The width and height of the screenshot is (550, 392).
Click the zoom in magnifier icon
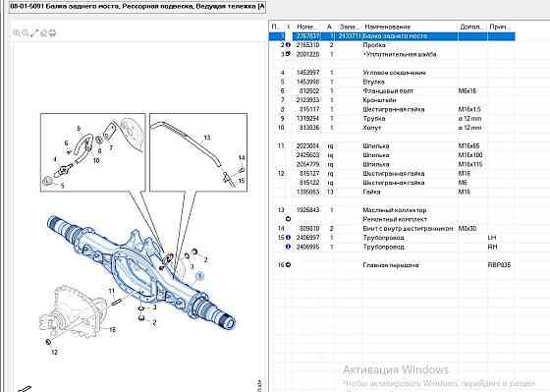pyautogui.click(x=16, y=33)
